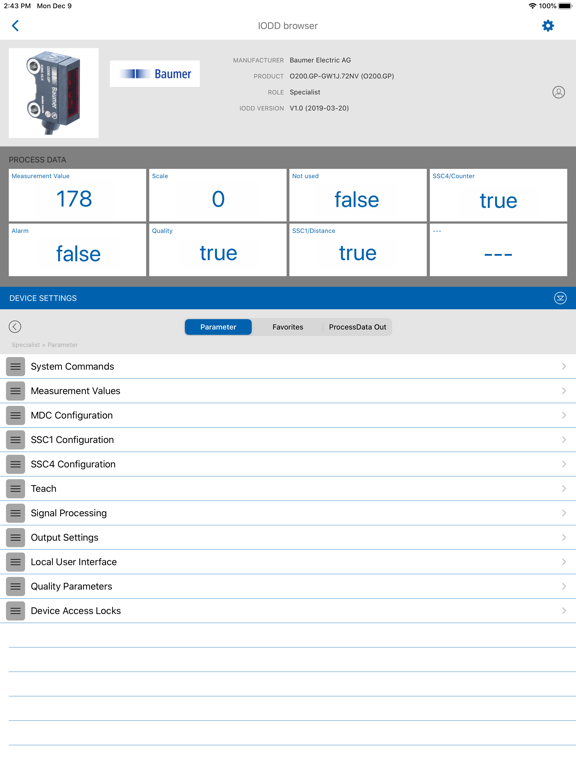Expand MDC Configuration chevron
This screenshot has width=576, height=768.
point(564,415)
